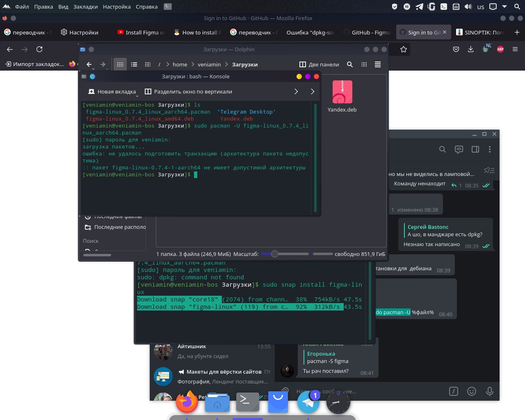Open the Правка menu
This screenshot has height=420, width=525.
pyautogui.click(x=43, y=7)
